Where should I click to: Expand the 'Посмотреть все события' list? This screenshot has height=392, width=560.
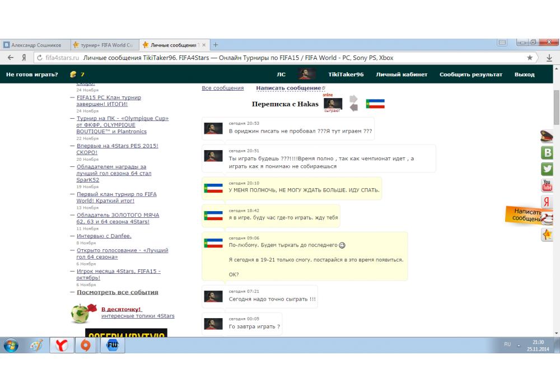(x=117, y=292)
